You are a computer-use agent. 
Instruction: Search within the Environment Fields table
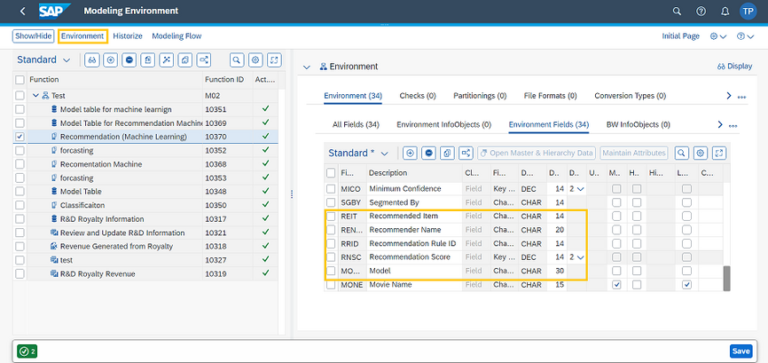(682, 153)
